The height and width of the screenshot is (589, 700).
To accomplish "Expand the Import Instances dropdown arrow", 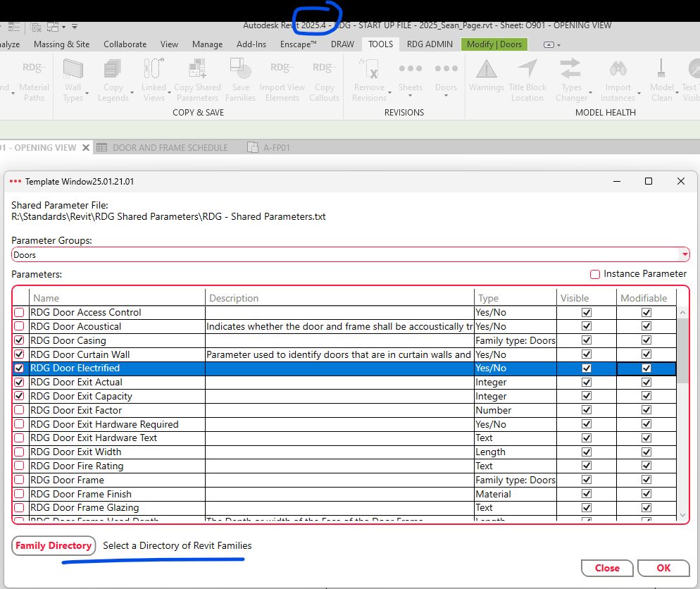I will (x=639, y=93).
